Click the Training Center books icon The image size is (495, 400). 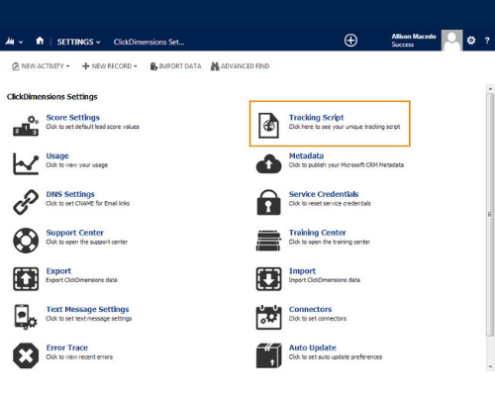point(269,240)
